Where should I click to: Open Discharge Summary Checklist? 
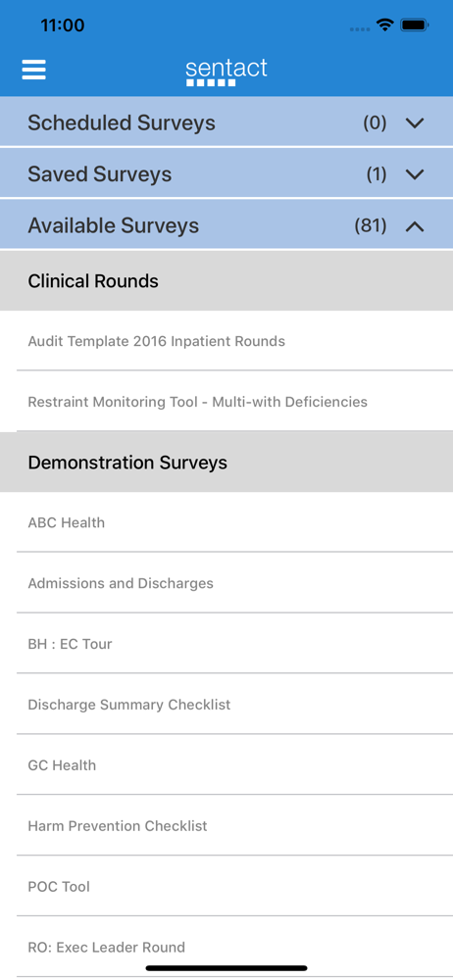tap(226, 705)
